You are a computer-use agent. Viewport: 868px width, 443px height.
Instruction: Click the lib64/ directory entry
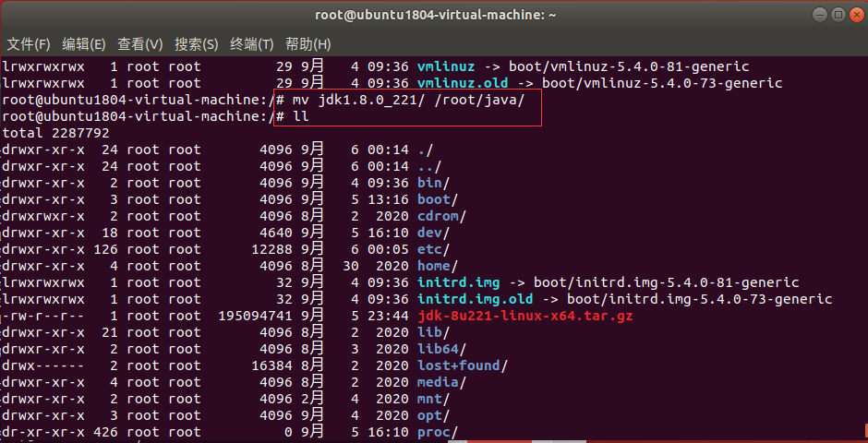(x=441, y=349)
